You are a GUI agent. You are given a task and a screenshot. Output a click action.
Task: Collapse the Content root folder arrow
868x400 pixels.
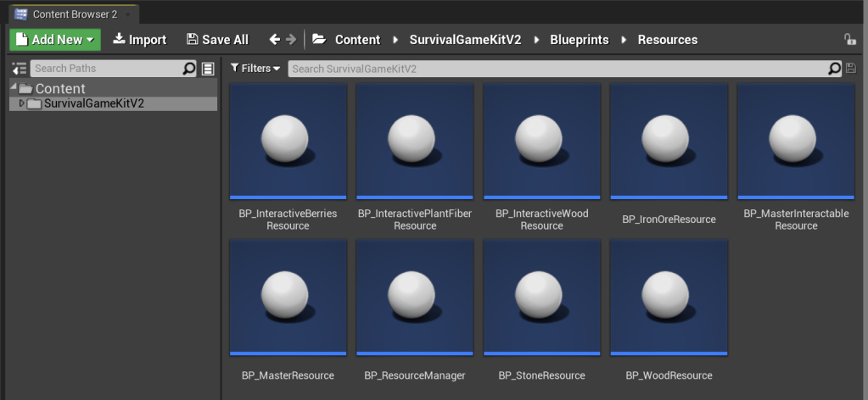pos(14,88)
